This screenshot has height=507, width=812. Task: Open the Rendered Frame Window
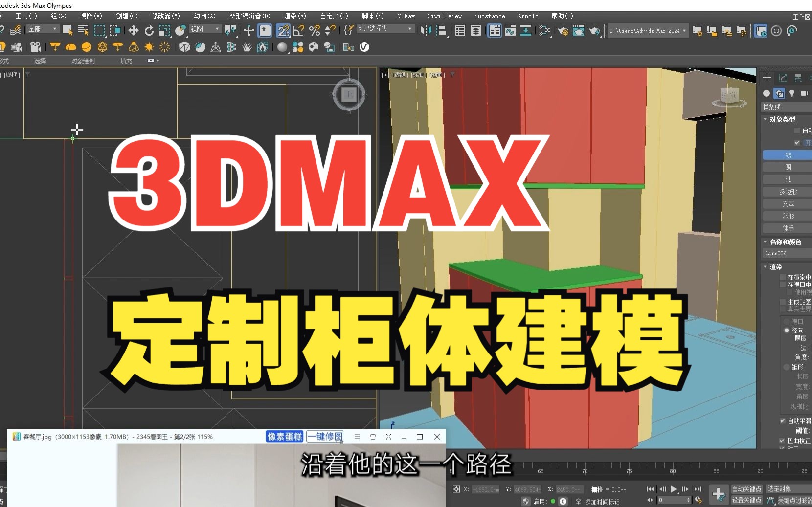tap(579, 30)
